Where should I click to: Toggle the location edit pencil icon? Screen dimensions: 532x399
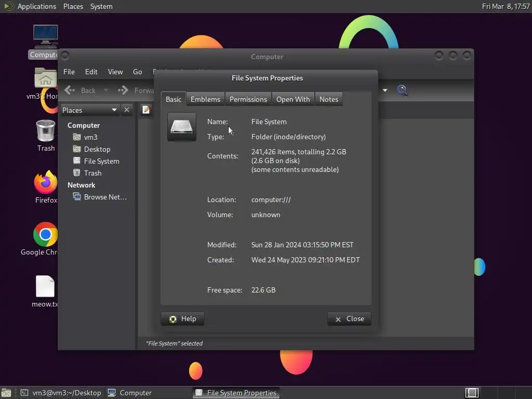[x=146, y=110]
